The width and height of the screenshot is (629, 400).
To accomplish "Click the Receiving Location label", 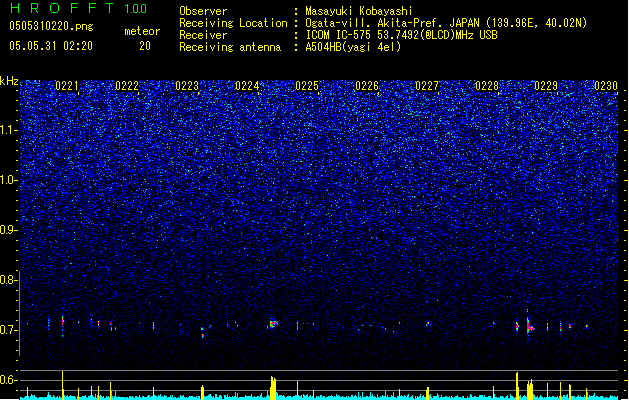I will 233,23.
